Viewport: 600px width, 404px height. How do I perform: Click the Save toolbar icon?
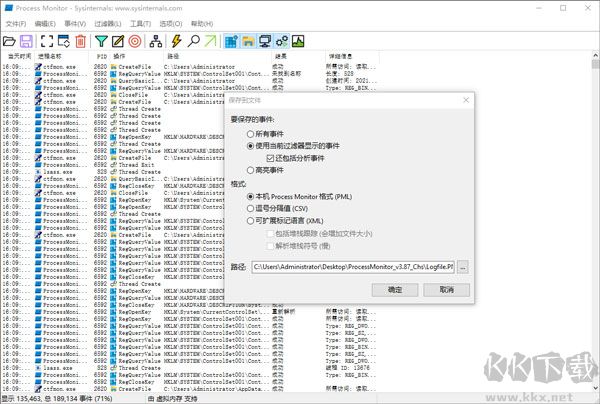pos(26,41)
